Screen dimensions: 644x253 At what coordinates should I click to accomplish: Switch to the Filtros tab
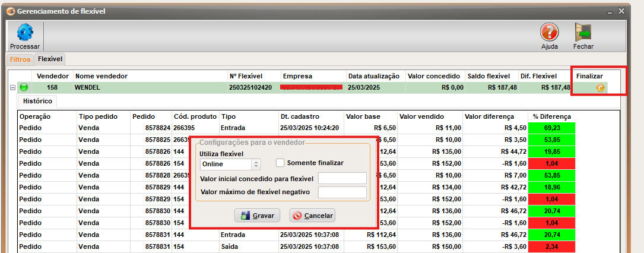tap(20, 59)
